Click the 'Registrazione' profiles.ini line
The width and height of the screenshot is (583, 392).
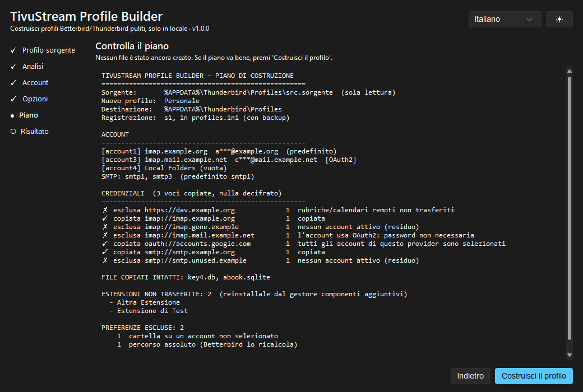(196, 118)
